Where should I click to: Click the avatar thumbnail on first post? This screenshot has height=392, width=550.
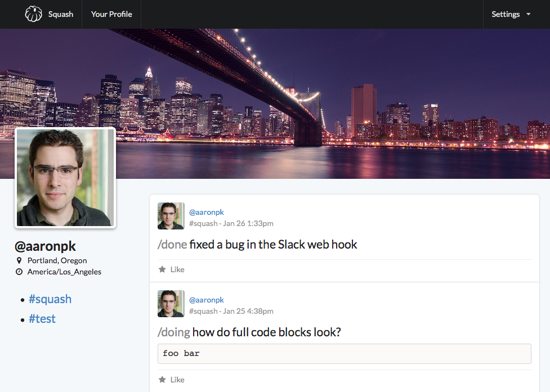[171, 216]
